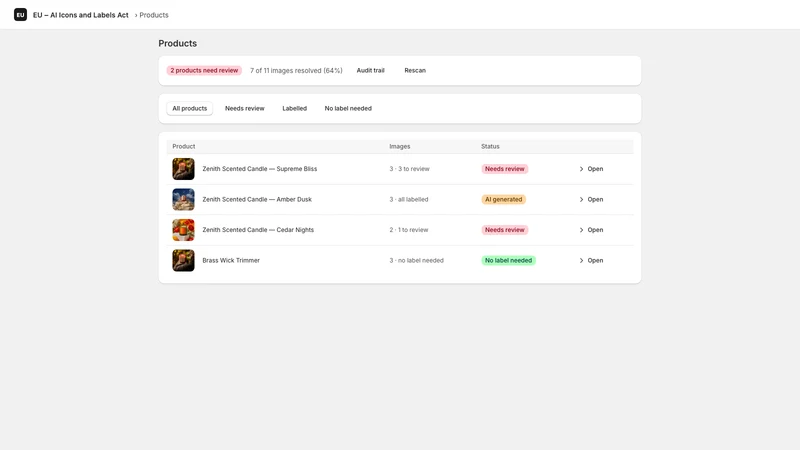The image size is (800, 450).
Task: Click the '3 · no label needed' cell
Action: pyautogui.click(x=416, y=260)
